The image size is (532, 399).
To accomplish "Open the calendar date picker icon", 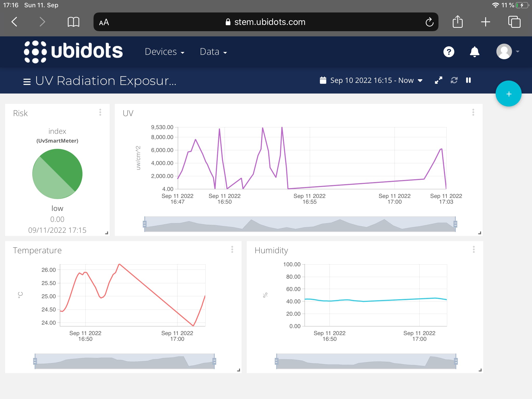I will coord(323,80).
